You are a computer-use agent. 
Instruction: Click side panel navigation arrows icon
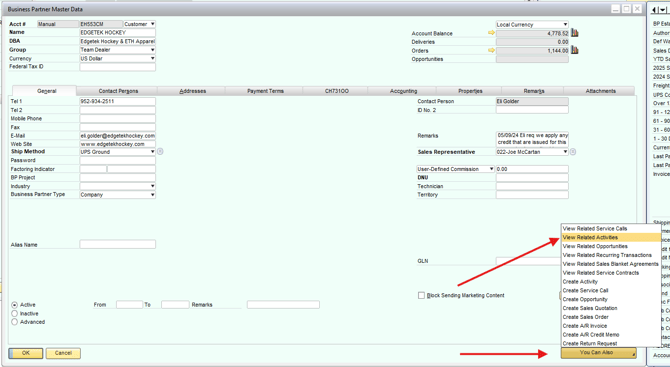point(660,10)
